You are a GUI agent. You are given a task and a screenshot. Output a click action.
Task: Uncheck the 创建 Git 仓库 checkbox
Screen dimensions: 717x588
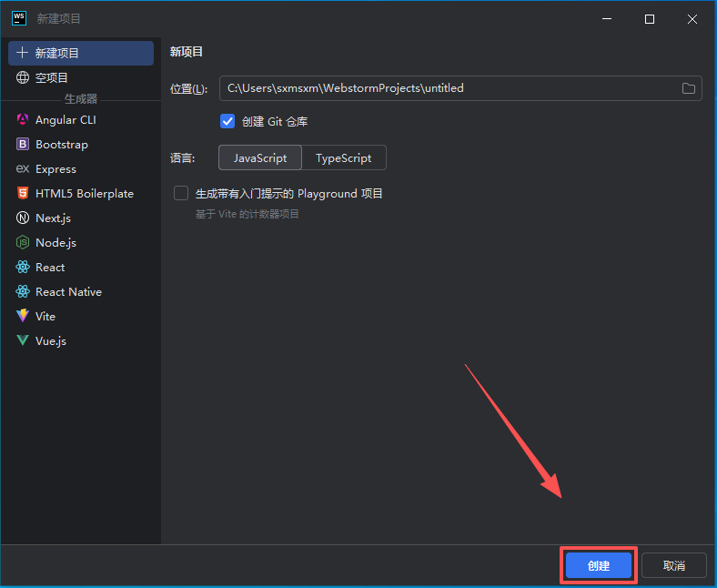point(227,121)
